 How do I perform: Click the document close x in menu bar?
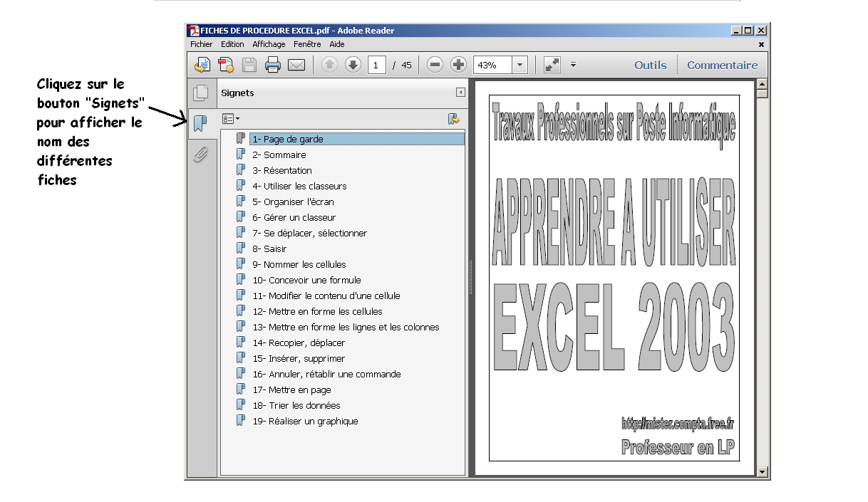(x=761, y=44)
